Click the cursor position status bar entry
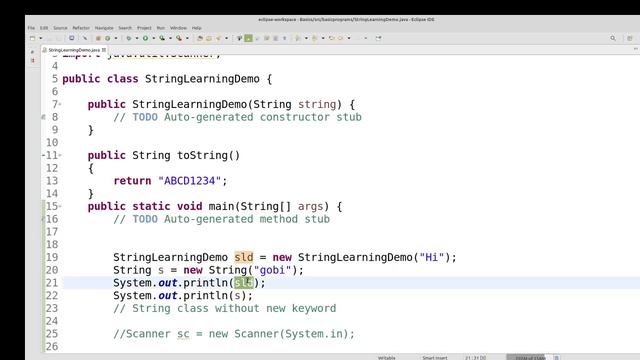Image resolution: width=640 pixels, height=360 pixels. [x=476, y=358]
